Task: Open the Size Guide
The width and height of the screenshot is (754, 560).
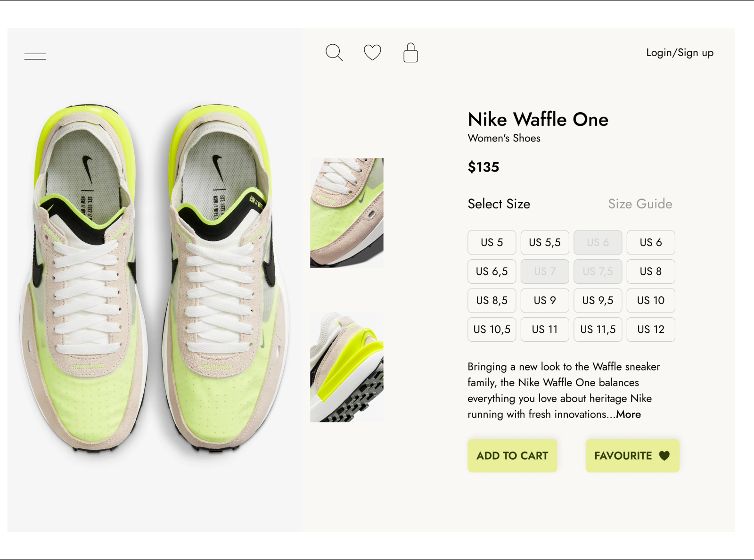Action: [x=641, y=204]
